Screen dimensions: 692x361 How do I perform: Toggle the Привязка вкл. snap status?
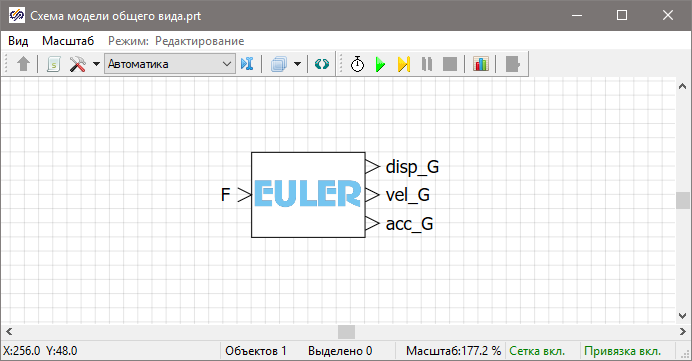[622, 351]
